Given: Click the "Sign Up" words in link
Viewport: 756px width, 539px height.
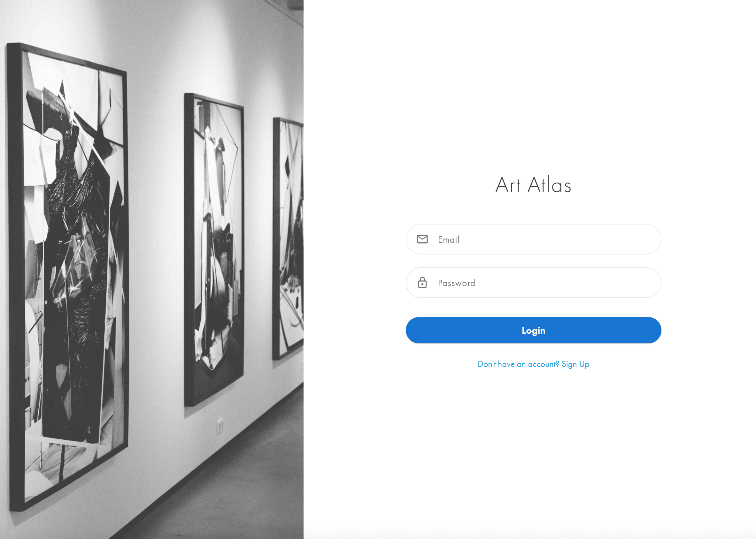Looking at the screenshot, I should [x=575, y=364].
